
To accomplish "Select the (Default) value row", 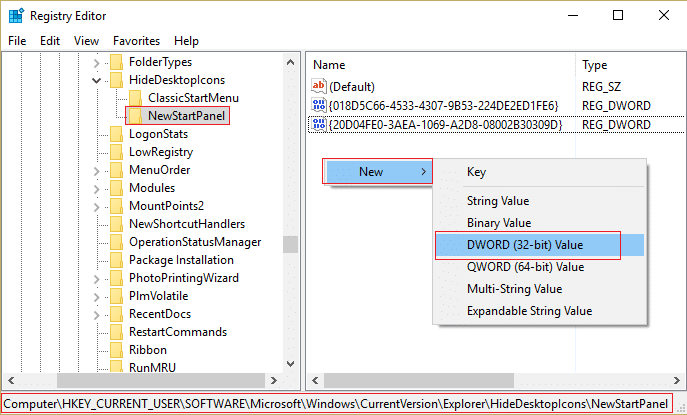I will (x=352, y=87).
